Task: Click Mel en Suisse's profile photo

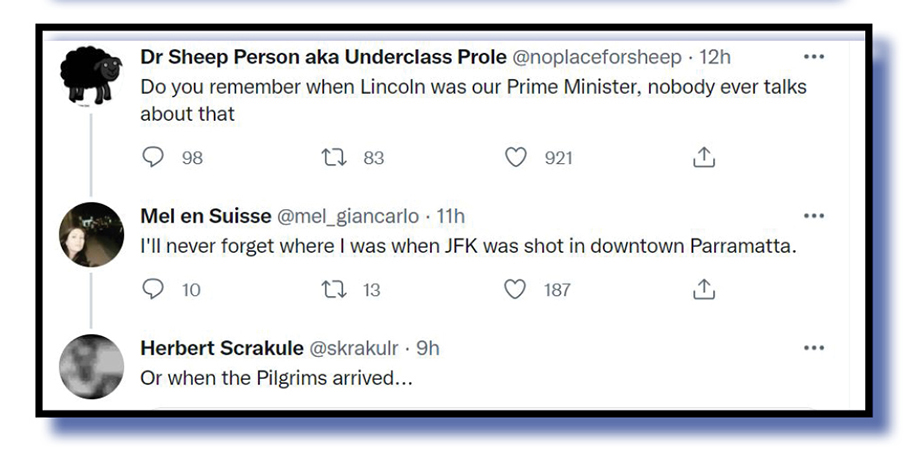Action: (x=91, y=234)
